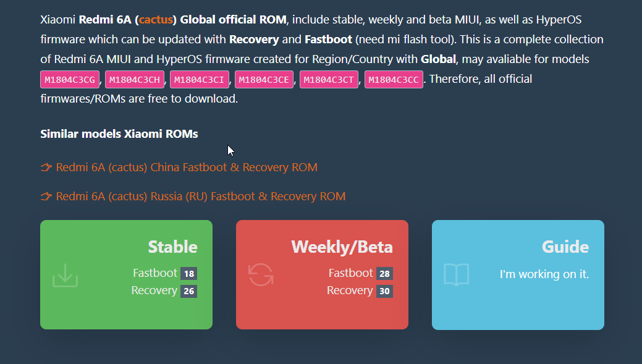Select Weekly/Beta Recovery count badge 30

[x=384, y=291]
